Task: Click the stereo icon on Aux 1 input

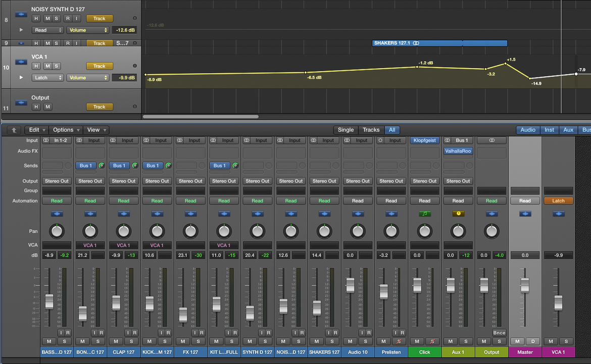Action: (x=448, y=140)
